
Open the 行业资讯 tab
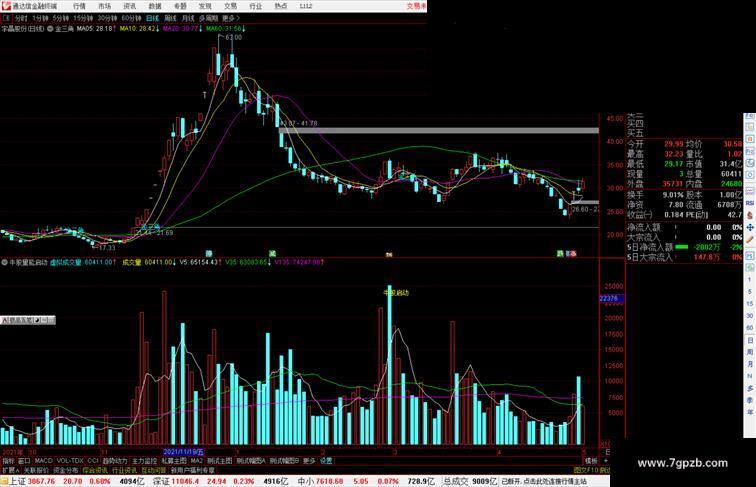click(124, 470)
